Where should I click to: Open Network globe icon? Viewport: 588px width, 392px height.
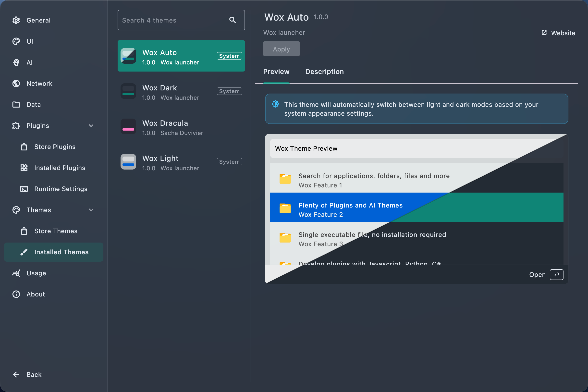tap(16, 84)
